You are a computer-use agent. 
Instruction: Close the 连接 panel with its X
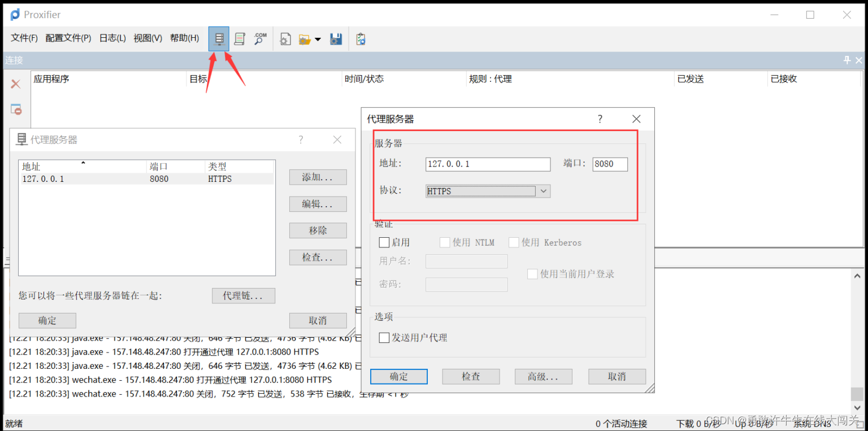[x=859, y=60]
